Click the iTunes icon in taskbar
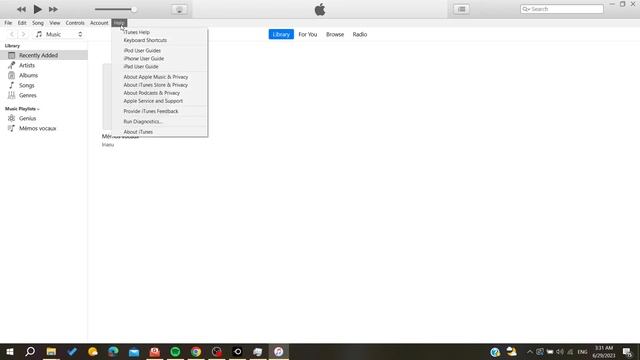 coord(279,351)
